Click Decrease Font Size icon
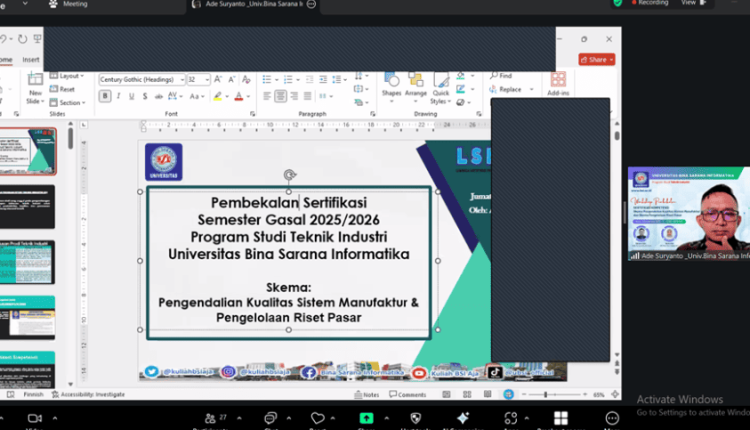The width and height of the screenshot is (750, 430). click(x=232, y=79)
